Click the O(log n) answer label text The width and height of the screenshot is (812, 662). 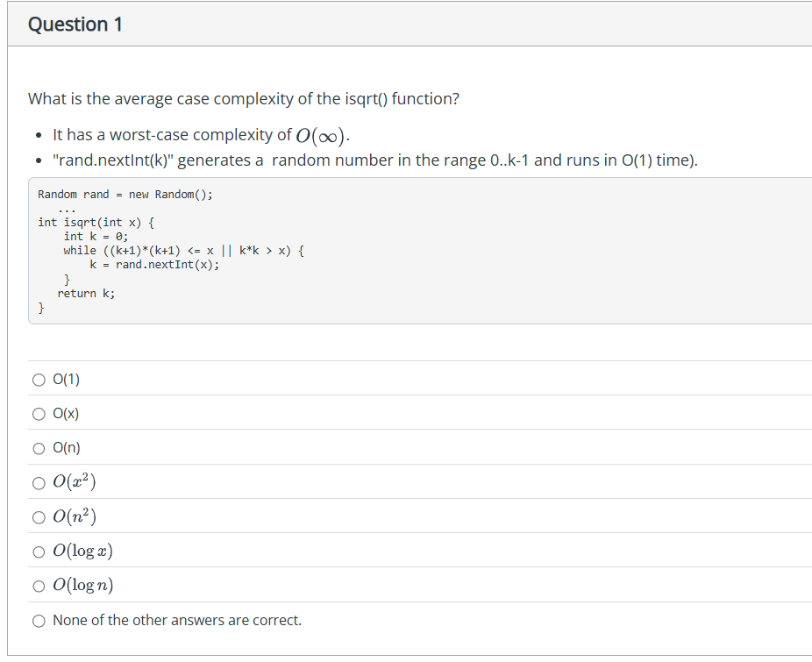coord(83,585)
